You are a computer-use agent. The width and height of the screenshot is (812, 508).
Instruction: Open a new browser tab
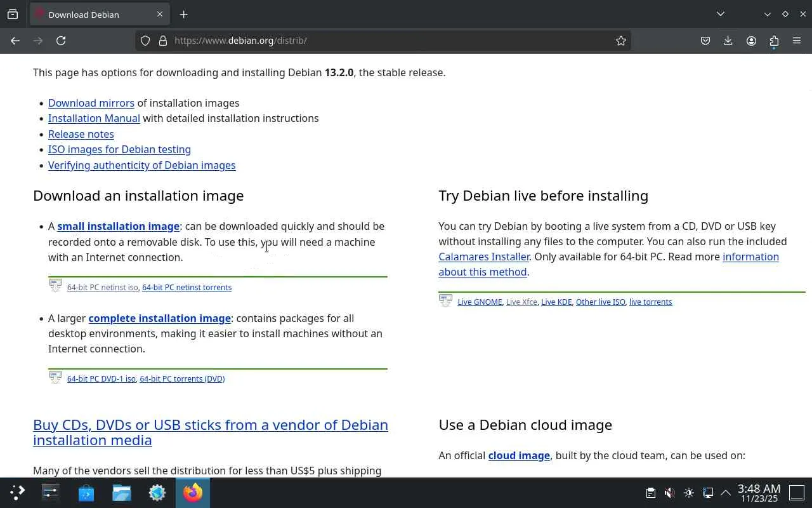(183, 14)
